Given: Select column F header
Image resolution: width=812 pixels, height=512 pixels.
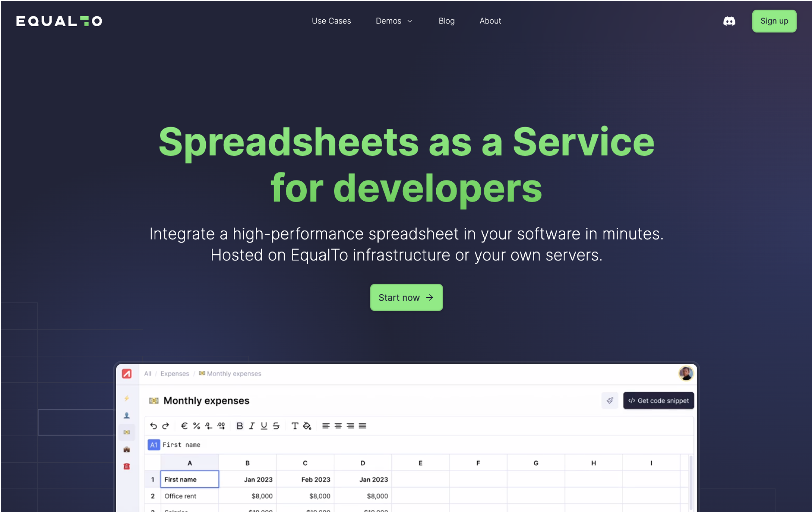Looking at the screenshot, I should point(478,463).
